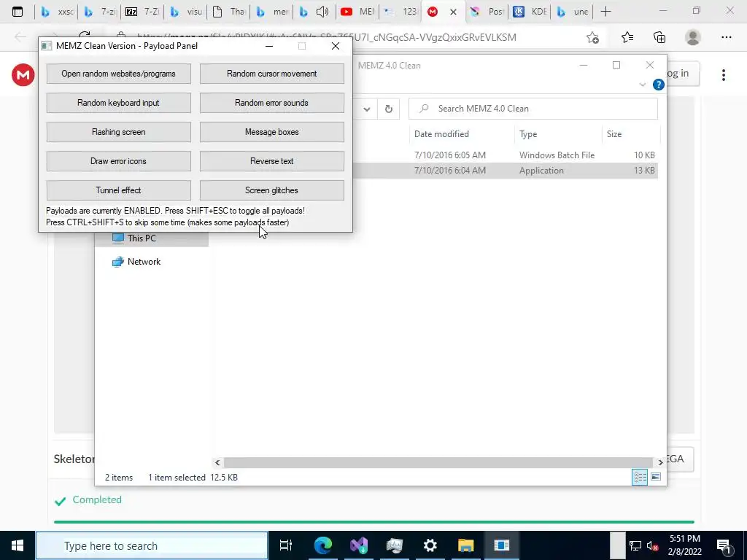
Task: Close the active MEGA browser tab
Action: (x=453, y=12)
